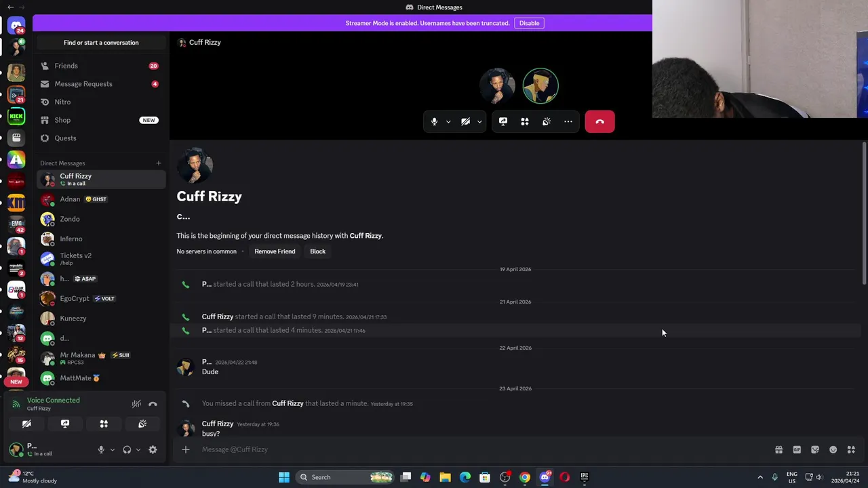Open Inferno direct message
868x488 pixels.
101,239
